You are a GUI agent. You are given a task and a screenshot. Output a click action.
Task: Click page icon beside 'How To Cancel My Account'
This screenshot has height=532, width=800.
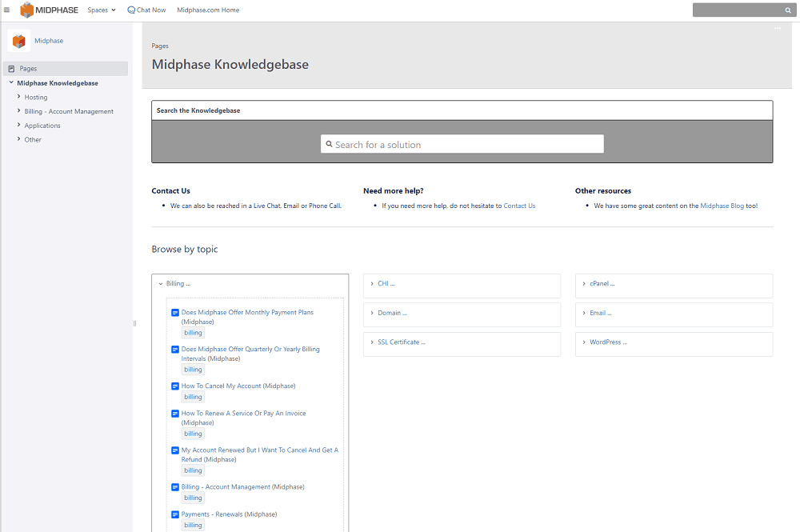pyautogui.click(x=175, y=386)
